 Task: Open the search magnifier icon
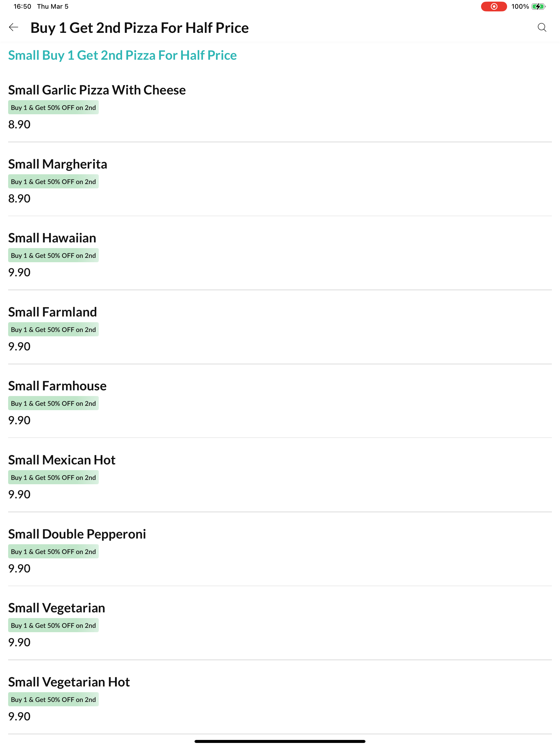(x=542, y=27)
